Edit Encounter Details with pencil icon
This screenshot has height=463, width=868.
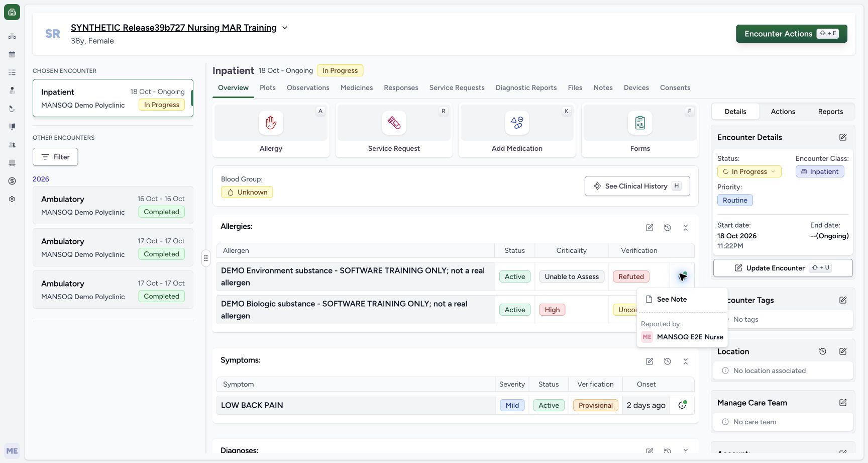coord(843,137)
